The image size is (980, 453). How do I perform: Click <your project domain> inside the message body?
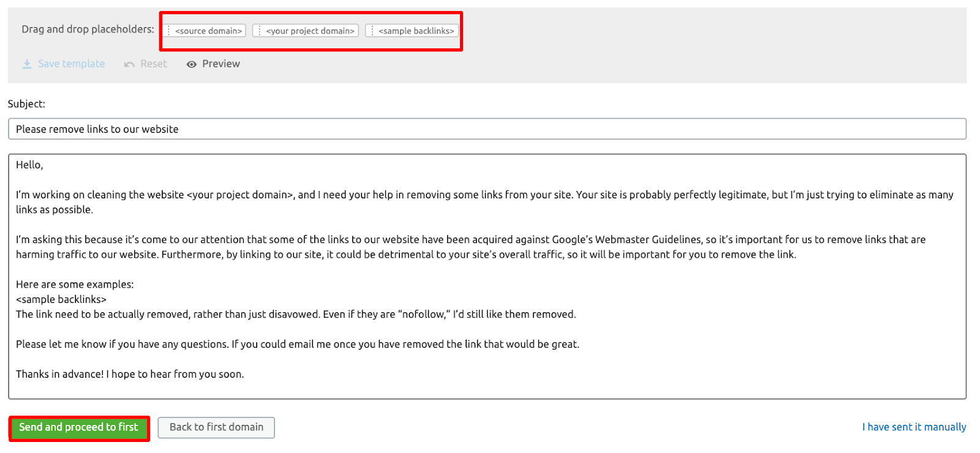240,195
